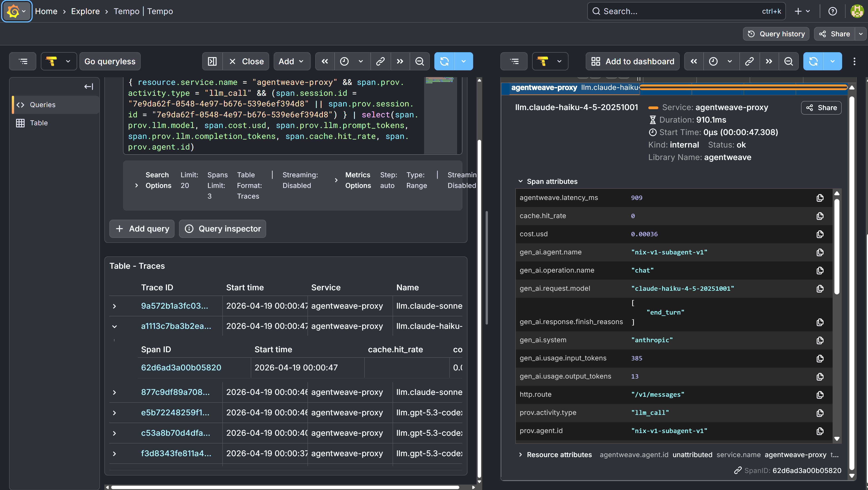The width and height of the screenshot is (868, 490).
Task: Toggle left pane content outline icon
Action: click(x=23, y=61)
